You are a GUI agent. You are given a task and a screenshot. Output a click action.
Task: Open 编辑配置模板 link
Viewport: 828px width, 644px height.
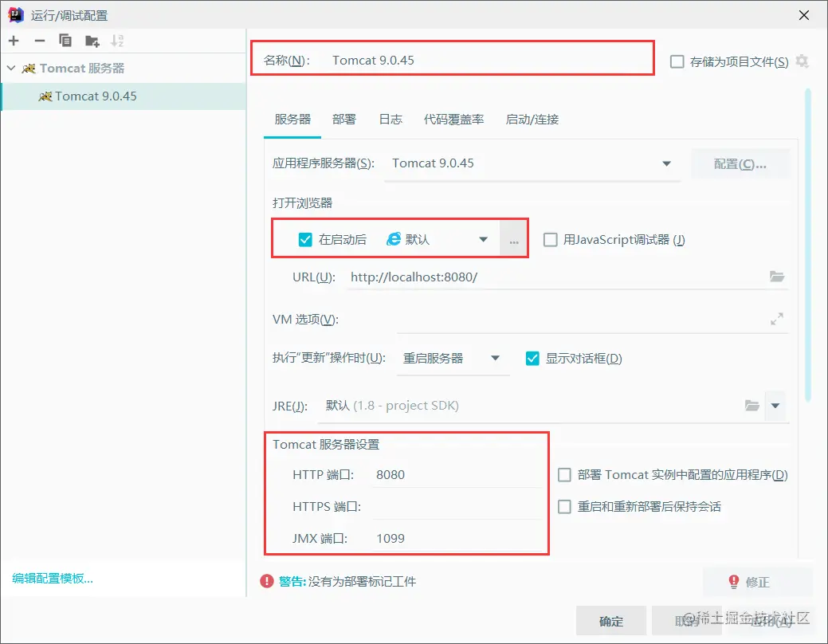click(x=53, y=579)
